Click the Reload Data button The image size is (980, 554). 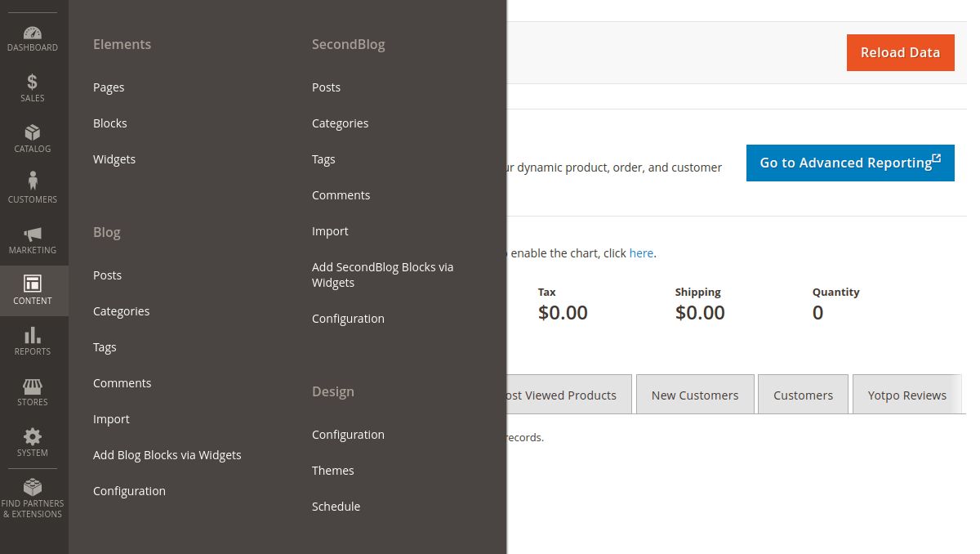tap(900, 52)
